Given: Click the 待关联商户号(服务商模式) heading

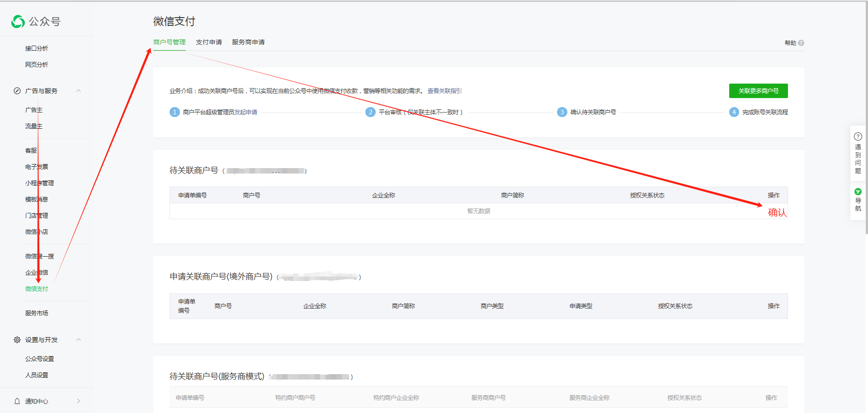Looking at the screenshot, I should click(x=217, y=376).
